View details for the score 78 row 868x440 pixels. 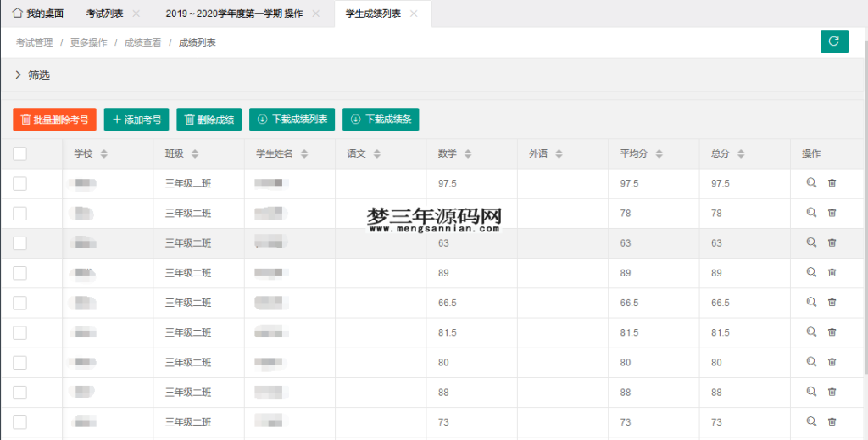tap(811, 213)
